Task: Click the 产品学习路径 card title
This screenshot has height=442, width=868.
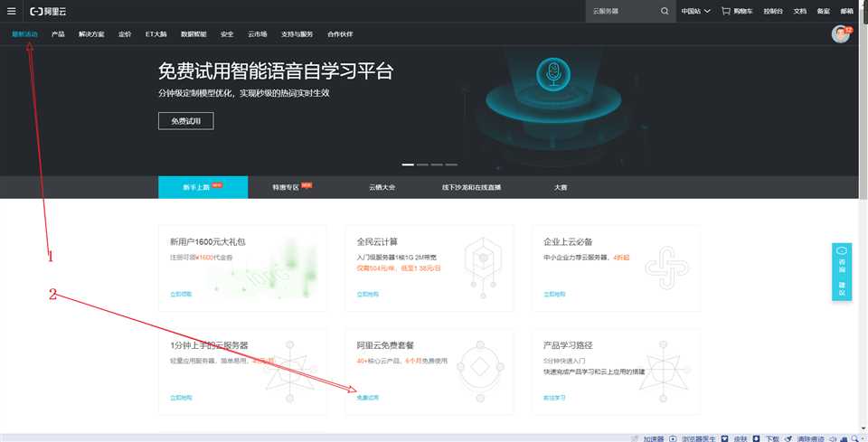Action: point(568,345)
